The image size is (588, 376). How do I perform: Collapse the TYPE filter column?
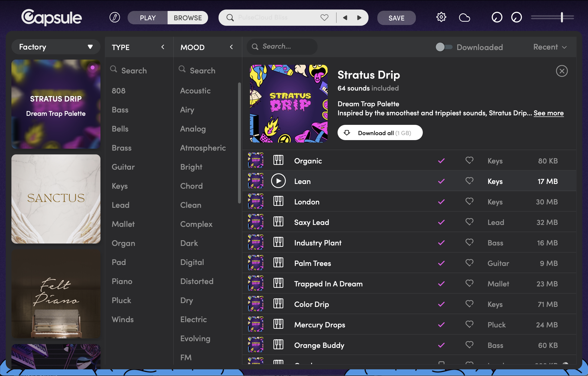click(163, 47)
